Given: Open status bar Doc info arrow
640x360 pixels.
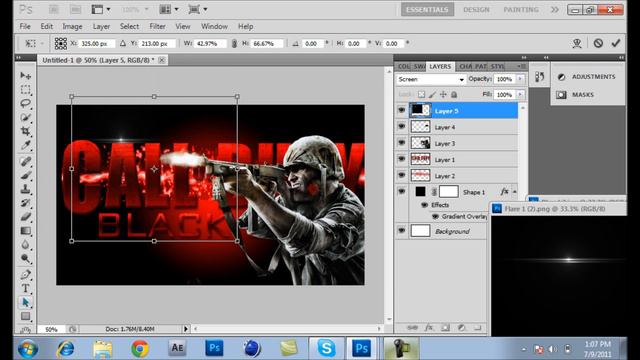Looking at the screenshot, I should pos(186,329).
